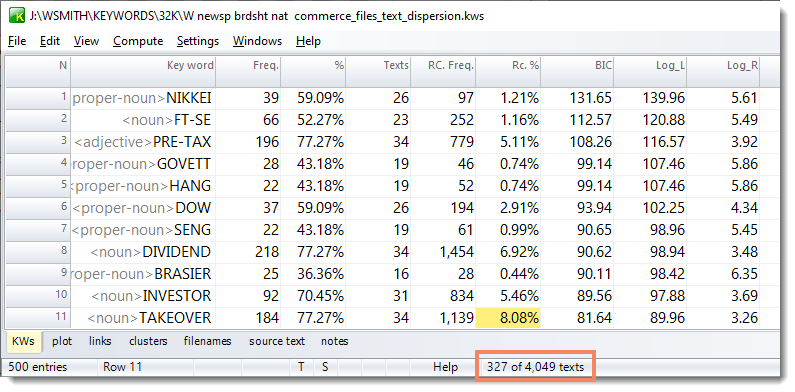The height and width of the screenshot is (392, 795).
Task: Select the HANG key word cell
Action: pos(143,186)
